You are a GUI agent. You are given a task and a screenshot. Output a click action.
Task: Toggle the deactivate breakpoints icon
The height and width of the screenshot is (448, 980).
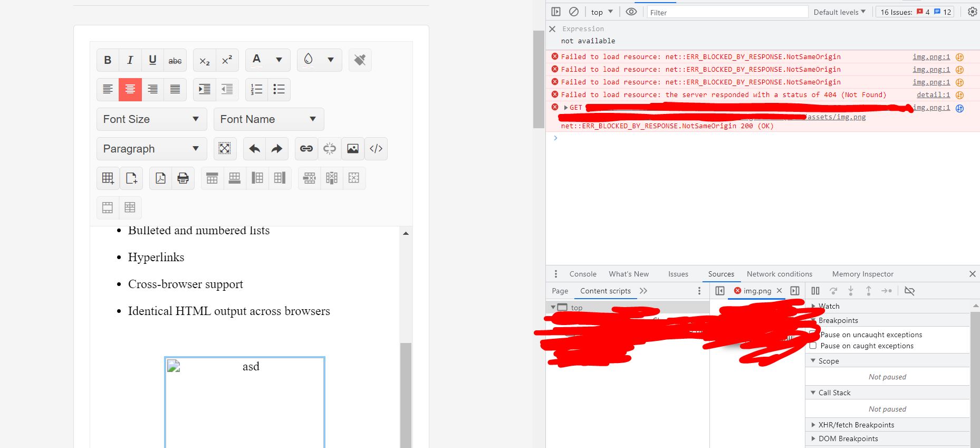tap(909, 291)
